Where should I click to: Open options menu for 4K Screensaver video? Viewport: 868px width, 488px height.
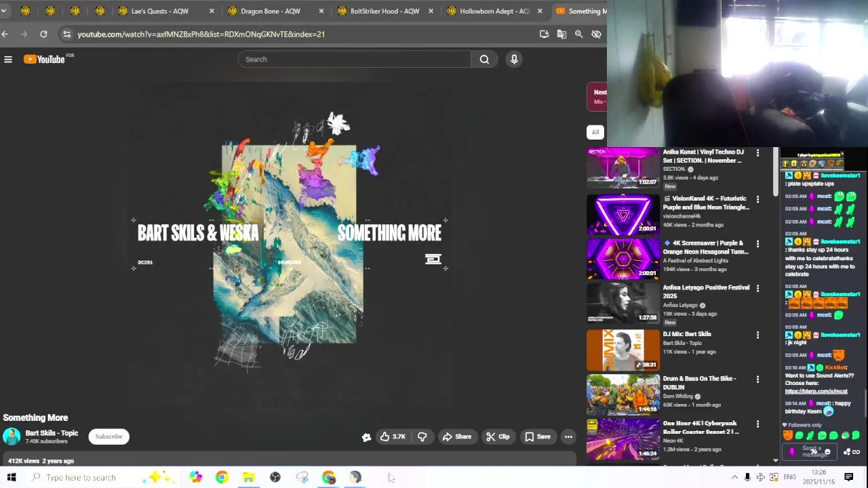[757, 244]
